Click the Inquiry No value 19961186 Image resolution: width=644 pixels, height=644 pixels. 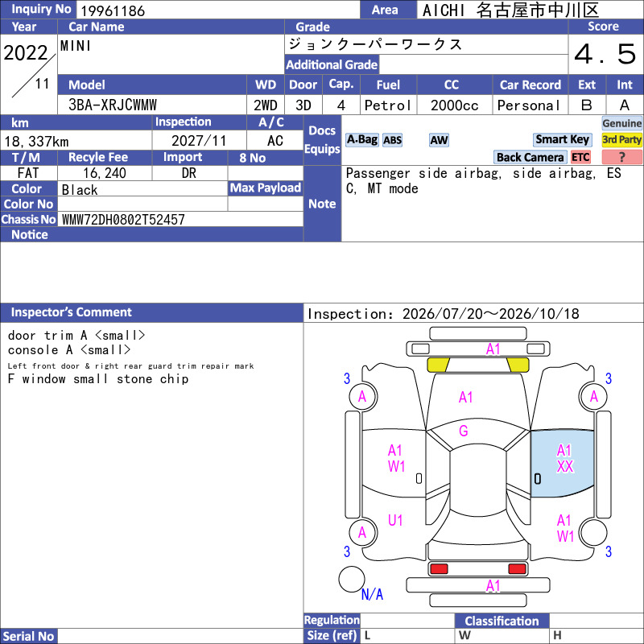(x=113, y=10)
